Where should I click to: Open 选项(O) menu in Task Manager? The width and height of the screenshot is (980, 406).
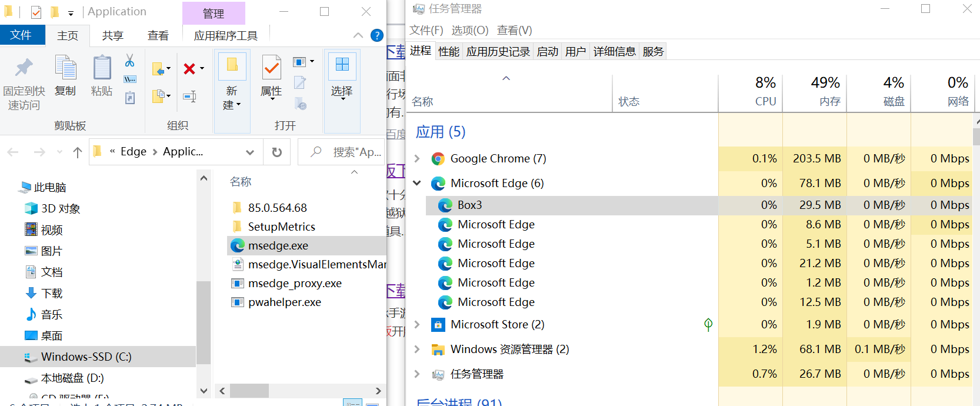click(470, 30)
